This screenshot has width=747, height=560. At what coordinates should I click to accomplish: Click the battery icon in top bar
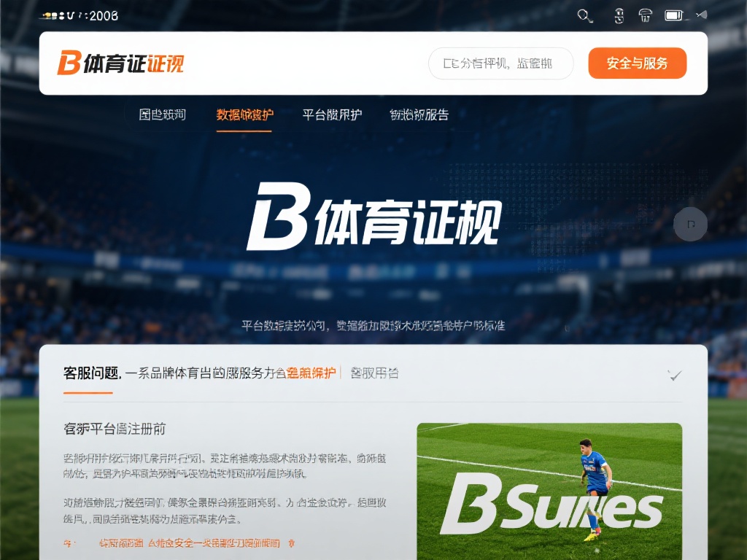coord(673,16)
